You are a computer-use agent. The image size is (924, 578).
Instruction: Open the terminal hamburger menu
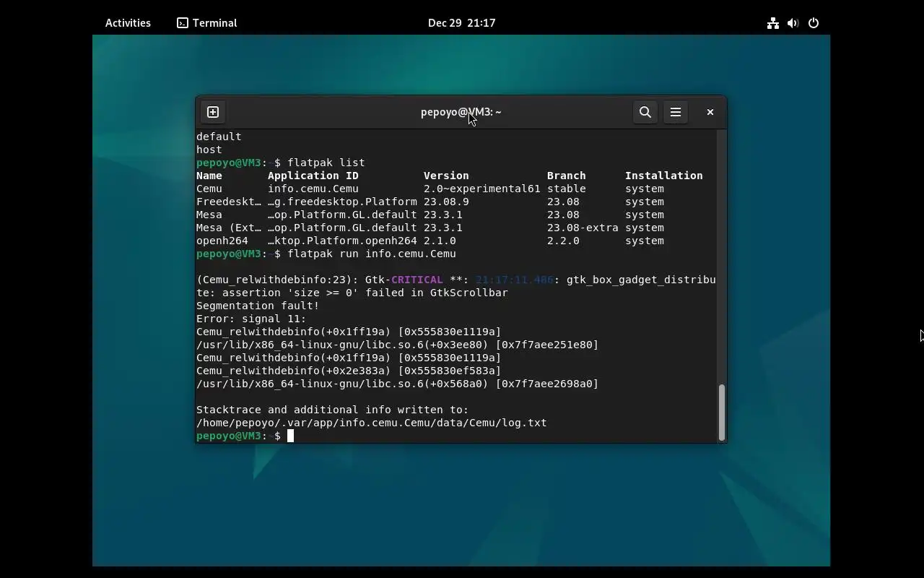676,112
